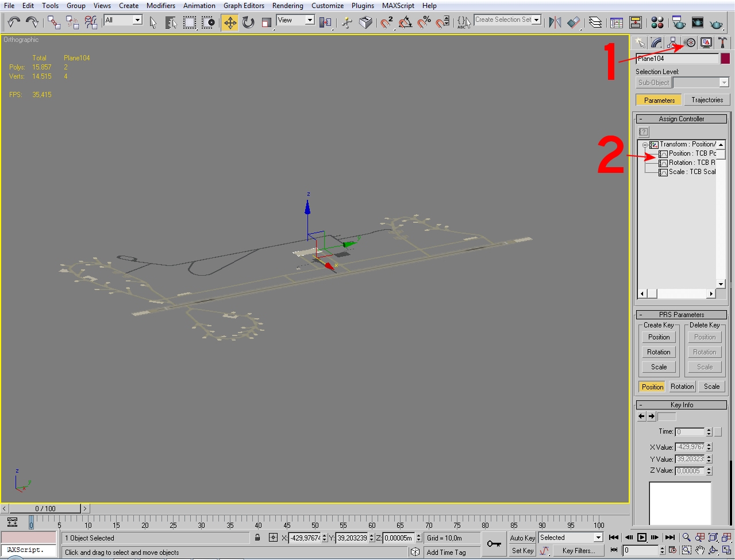Click the Create Key Rotation button
Screen dimensions: 735x560
tap(659, 352)
